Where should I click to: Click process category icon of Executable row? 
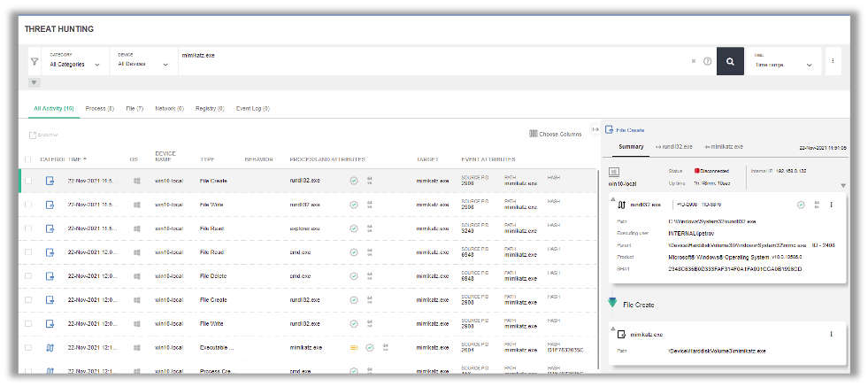pos(50,348)
